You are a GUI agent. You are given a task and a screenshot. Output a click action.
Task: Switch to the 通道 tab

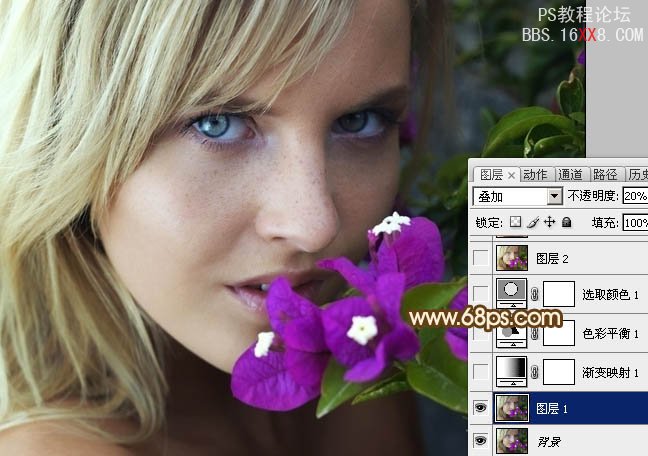(x=571, y=175)
